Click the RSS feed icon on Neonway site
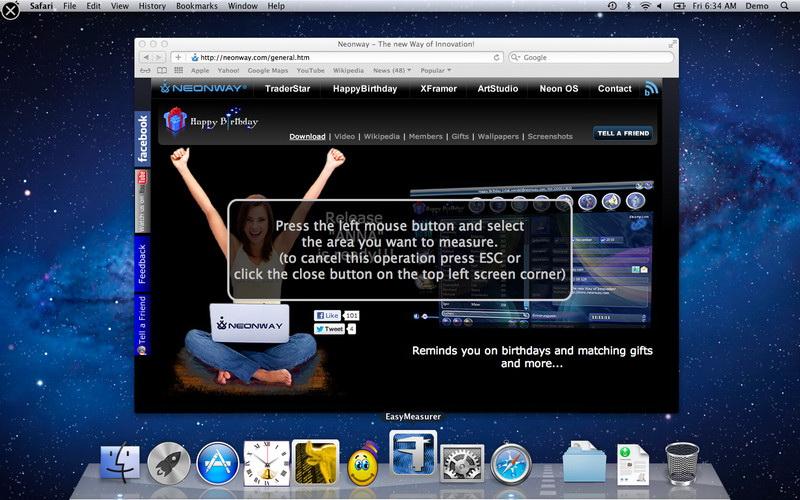This screenshot has width=800, height=500. point(651,89)
